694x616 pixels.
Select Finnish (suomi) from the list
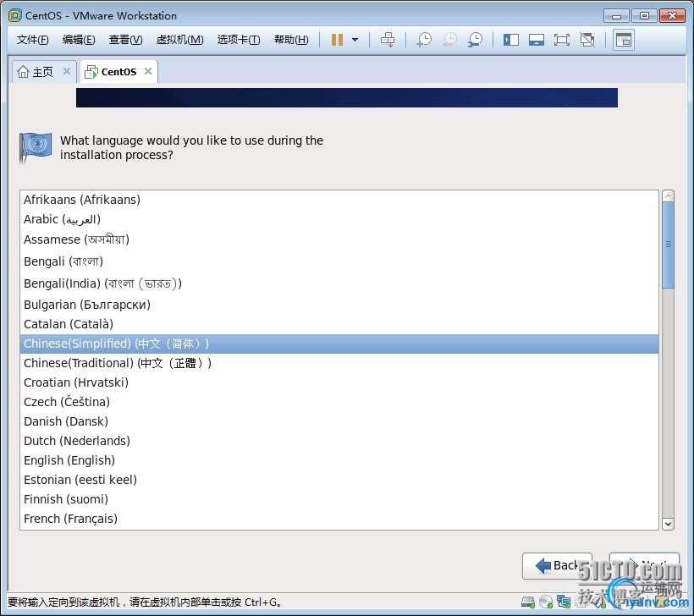click(339, 499)
